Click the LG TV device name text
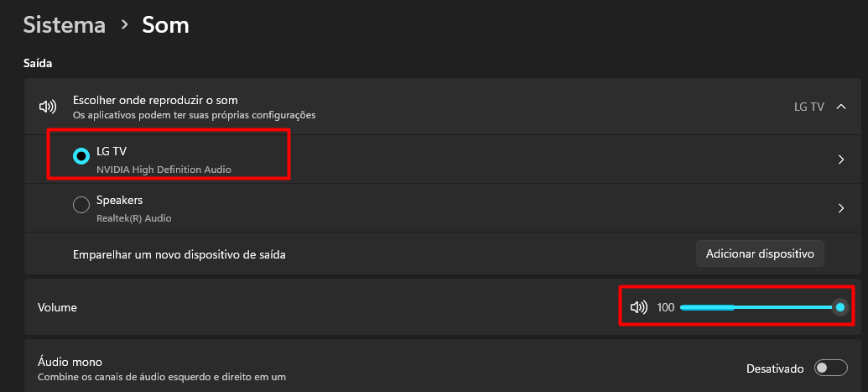Viewport: 868px width, 392px height. [x=112, y=151]
